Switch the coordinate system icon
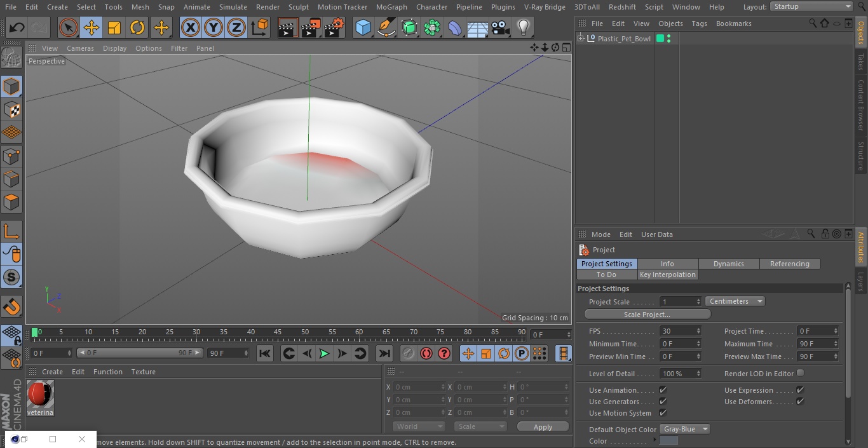The width and height of the screenshot is (868, 448). [x=260, y=27]
